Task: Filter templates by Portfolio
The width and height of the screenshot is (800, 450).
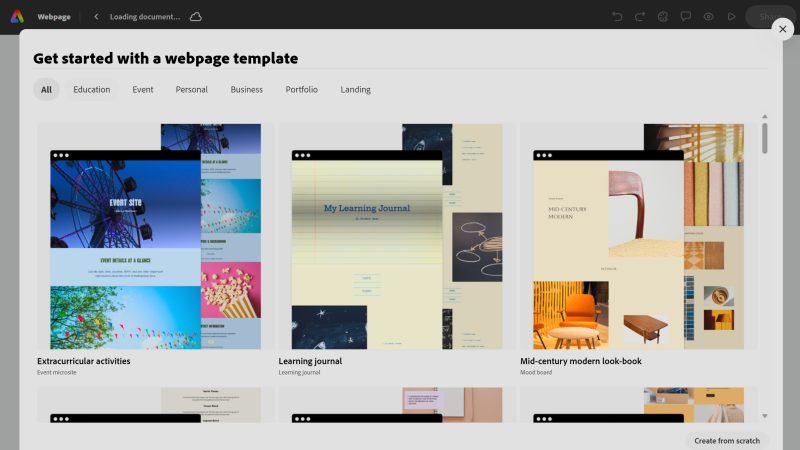Action: click(x=302, y=89)
